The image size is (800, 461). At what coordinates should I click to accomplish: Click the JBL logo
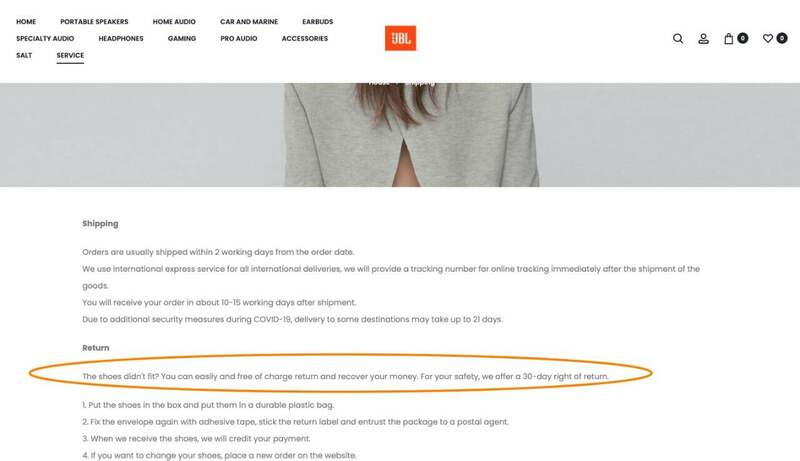(400, 38)
